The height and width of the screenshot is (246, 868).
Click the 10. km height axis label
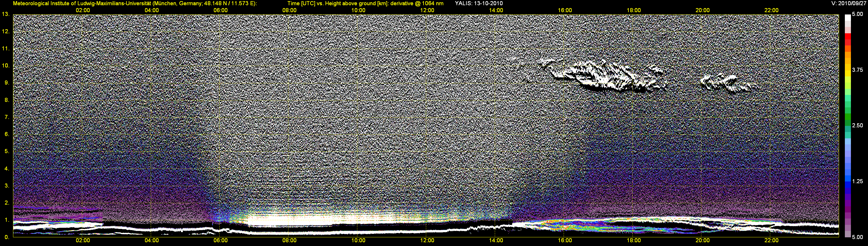click(x=6, y=65)
